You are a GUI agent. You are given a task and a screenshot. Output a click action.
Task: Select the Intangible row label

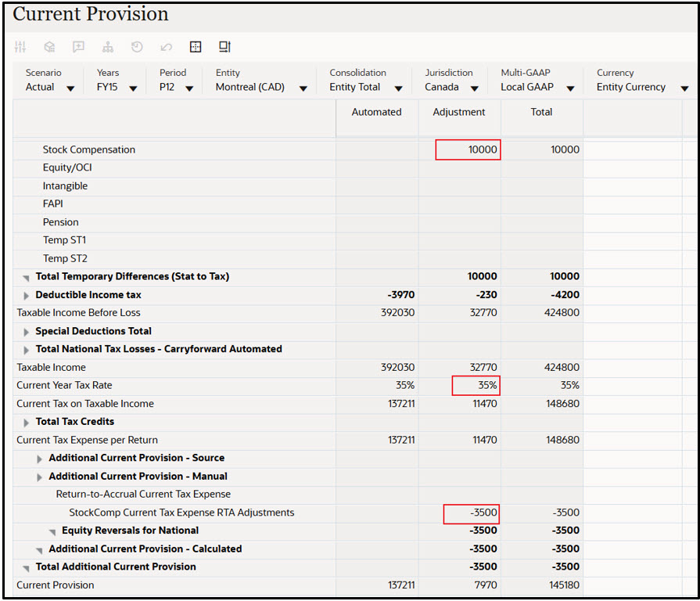(x=65, y=185)
